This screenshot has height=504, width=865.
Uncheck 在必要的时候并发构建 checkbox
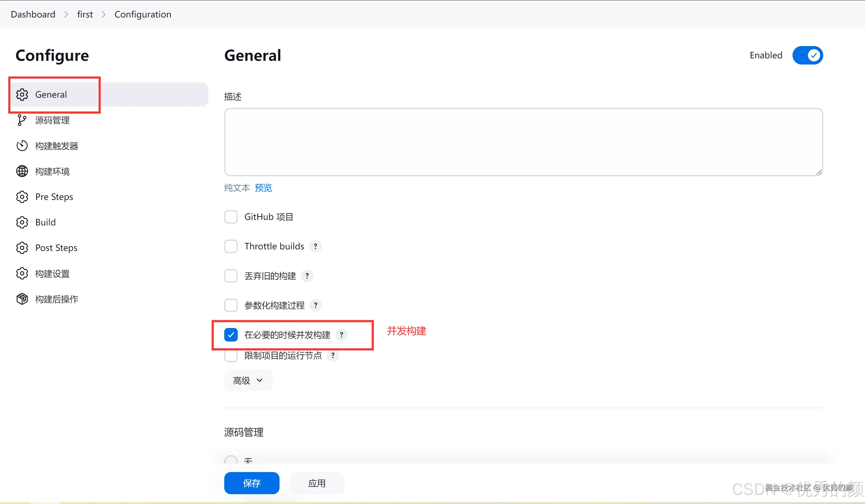click(x=231, y=335)
